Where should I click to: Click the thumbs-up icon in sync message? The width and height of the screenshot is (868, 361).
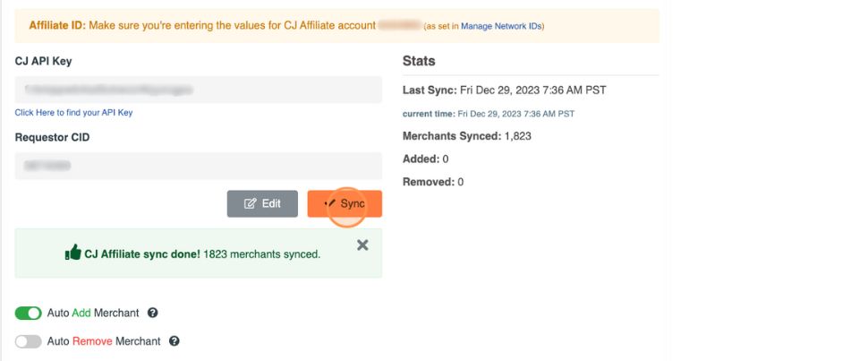tap(73, 254)
